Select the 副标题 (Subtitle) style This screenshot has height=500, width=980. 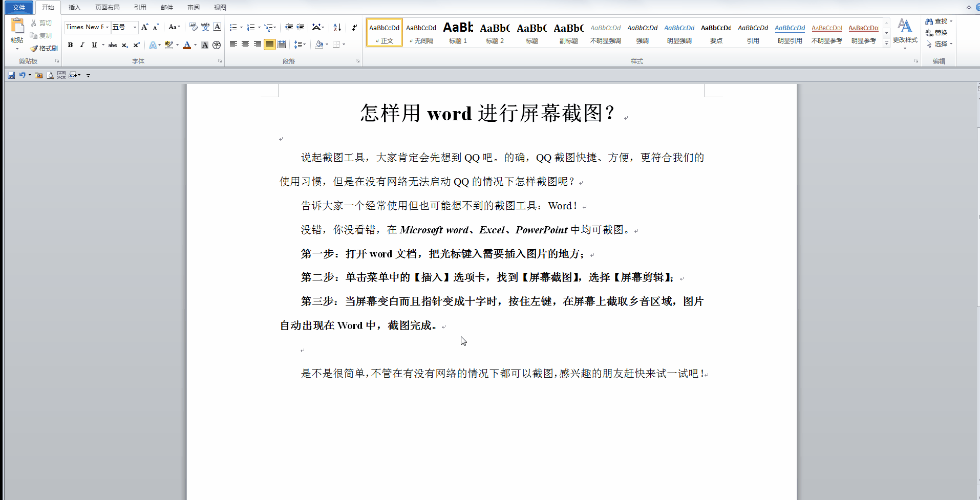[569, 32]
